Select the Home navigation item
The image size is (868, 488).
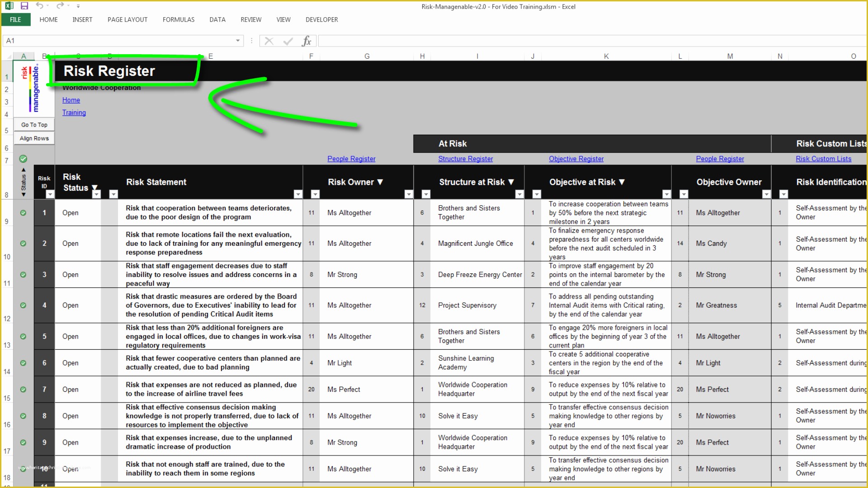(71, 99)
